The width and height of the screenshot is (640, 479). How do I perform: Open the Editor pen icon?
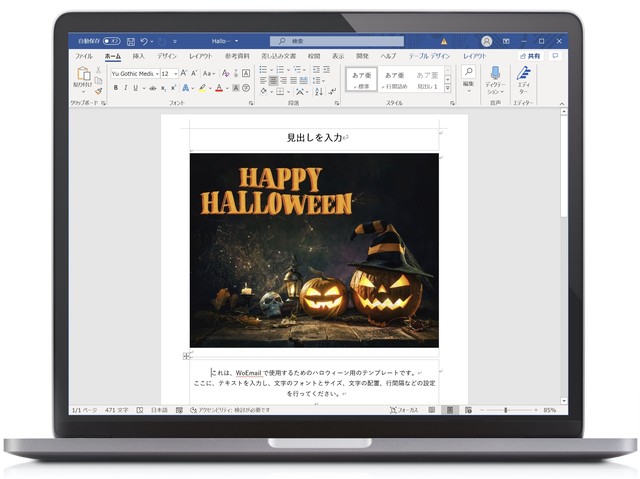tap(524, 73)
